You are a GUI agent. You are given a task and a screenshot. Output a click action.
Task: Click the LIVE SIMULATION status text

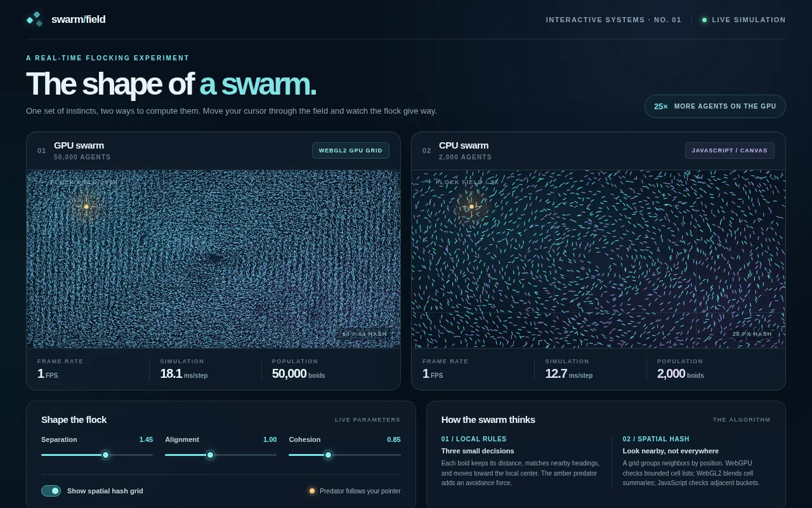click(x=749, y=20)
